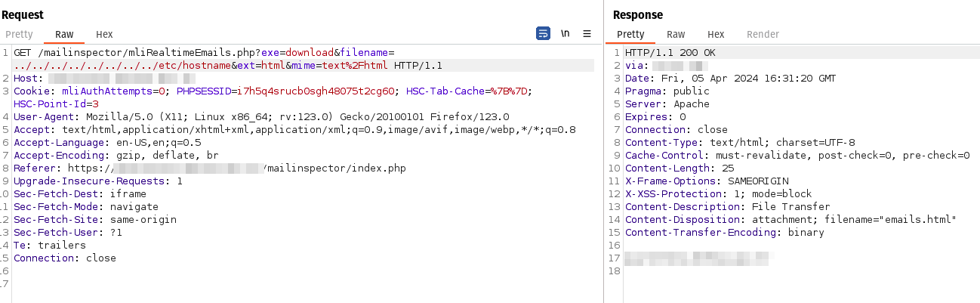This screenshot has height=303, width=980.
Task: Switch to Request Pretty tab
Action: [20, 34]
